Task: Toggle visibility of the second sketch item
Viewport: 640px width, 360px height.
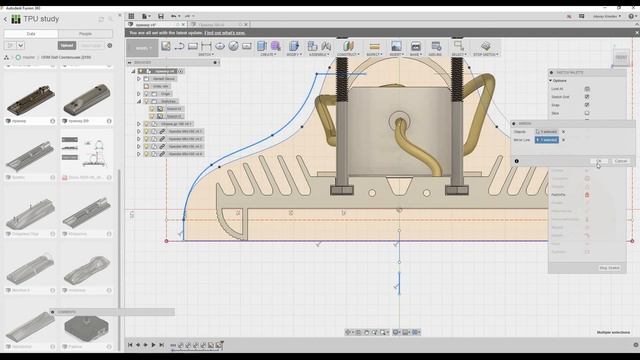Action: pos(152,116)
